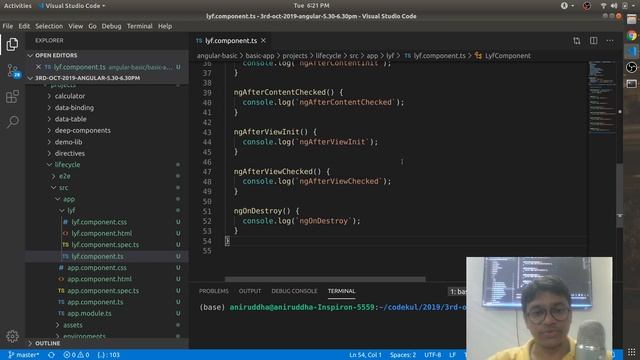This screenshot has width=640, height=360.
Task: Click the Ln 54, Col 1 status entry
Action: [x=365, y=355]
